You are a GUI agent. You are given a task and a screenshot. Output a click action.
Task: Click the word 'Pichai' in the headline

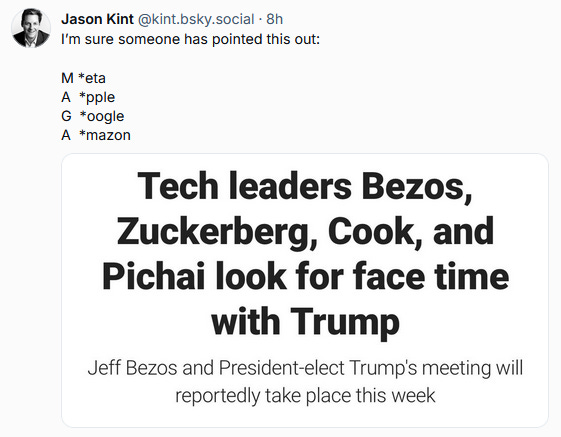click(153, 276)
